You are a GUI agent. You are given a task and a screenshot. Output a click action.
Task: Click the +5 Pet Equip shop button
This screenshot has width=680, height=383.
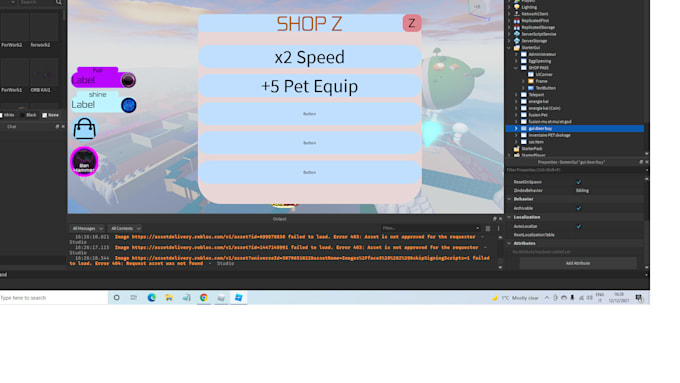click(x=310, y=86)
